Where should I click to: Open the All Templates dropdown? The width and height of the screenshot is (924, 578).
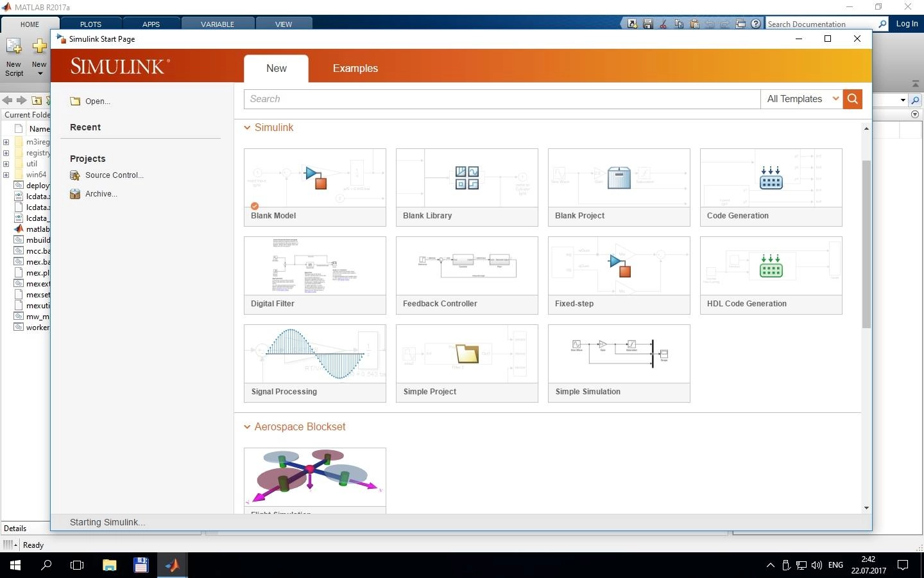(x=802, y=99)
